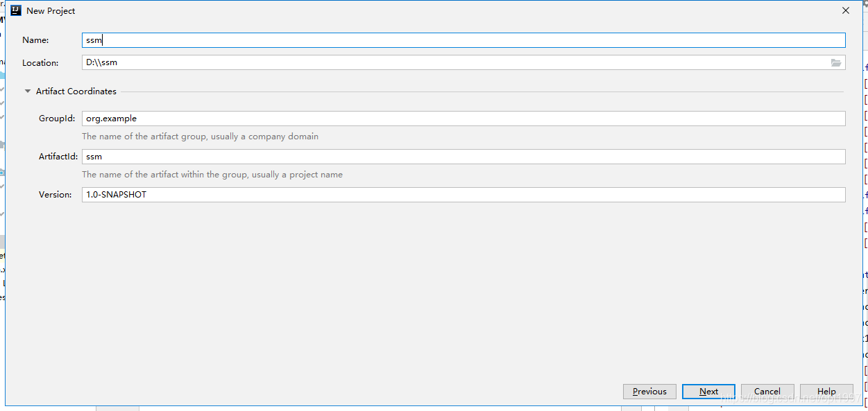Edit the GroupId org.example field

pos(463,119)
